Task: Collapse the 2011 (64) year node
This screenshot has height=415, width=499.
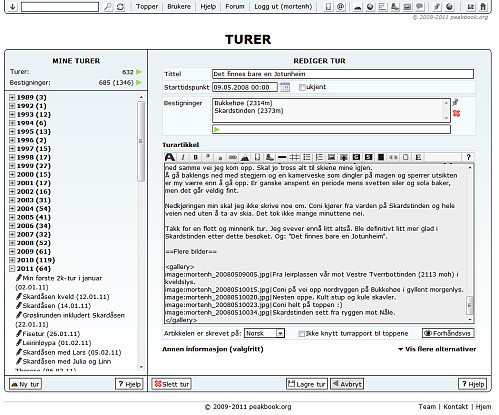Action: point(12,269)
